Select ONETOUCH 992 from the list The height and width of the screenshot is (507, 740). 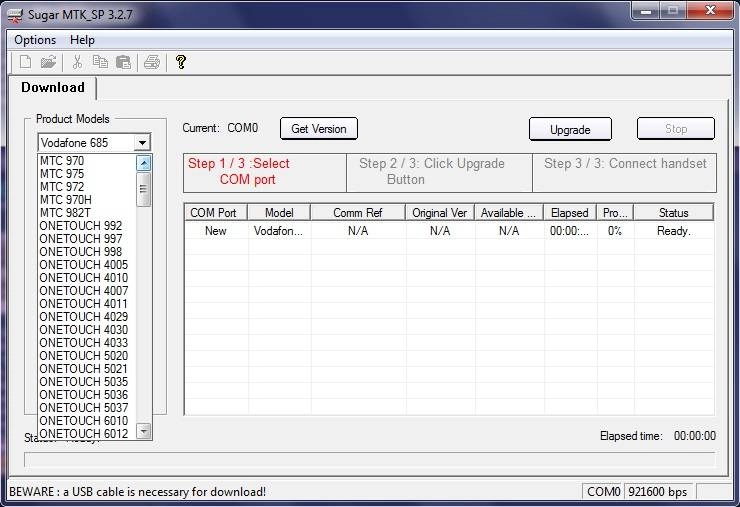87,226
